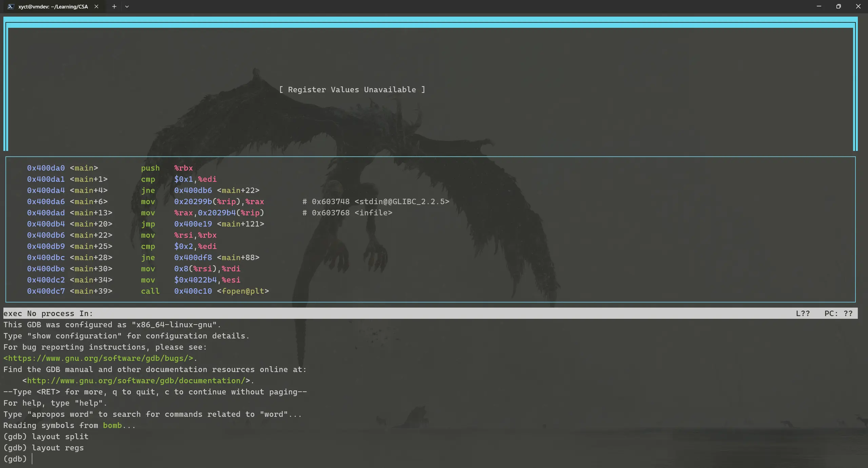This screenshot has height=468, width=868.
Task: Minimize the terminal window
Action: (x=819, y=6)
